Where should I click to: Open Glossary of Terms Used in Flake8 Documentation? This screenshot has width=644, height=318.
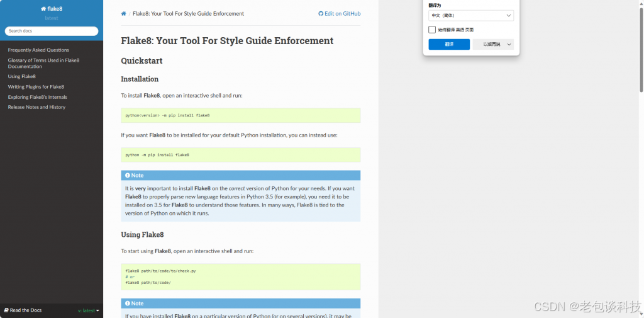(x=43, y=64)
